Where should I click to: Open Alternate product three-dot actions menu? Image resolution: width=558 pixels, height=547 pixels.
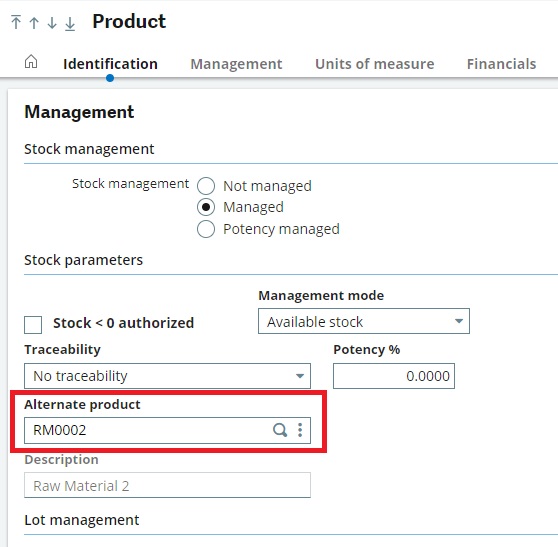pyautogui.click(x=300, y=430)
